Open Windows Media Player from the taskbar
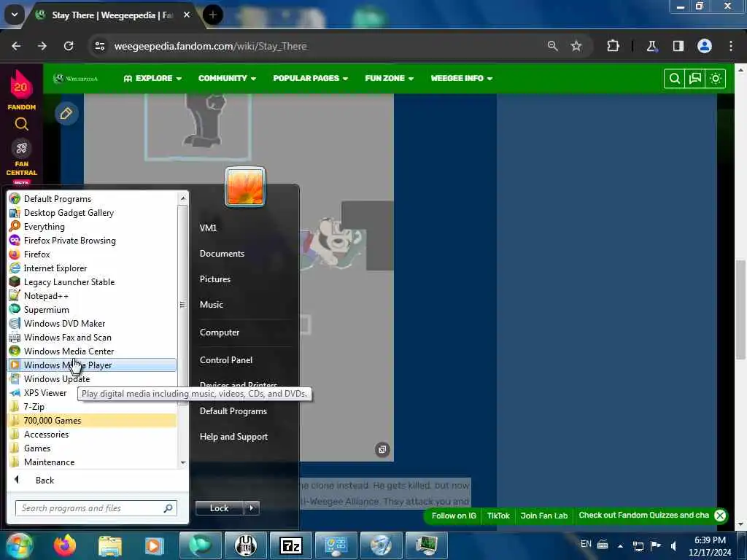Screen dimensions: 747x560 (x=154, y=545)
